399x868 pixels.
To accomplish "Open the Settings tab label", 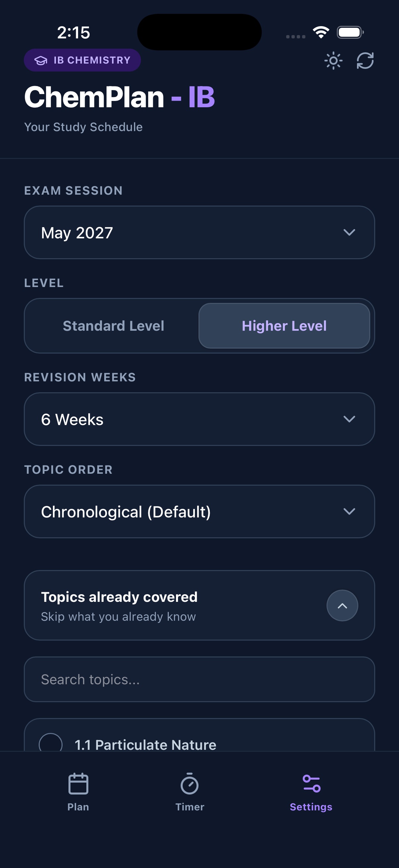I will [x=310, y=807].
